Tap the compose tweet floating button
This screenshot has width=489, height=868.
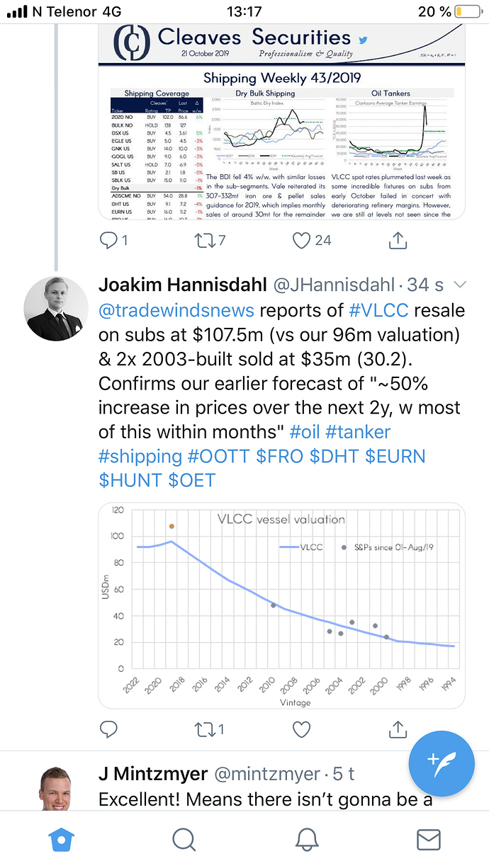pos(442,761)
